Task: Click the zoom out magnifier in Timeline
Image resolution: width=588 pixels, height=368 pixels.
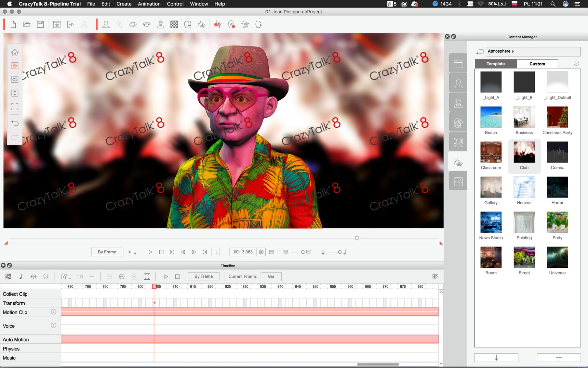Action: (122, 277)
